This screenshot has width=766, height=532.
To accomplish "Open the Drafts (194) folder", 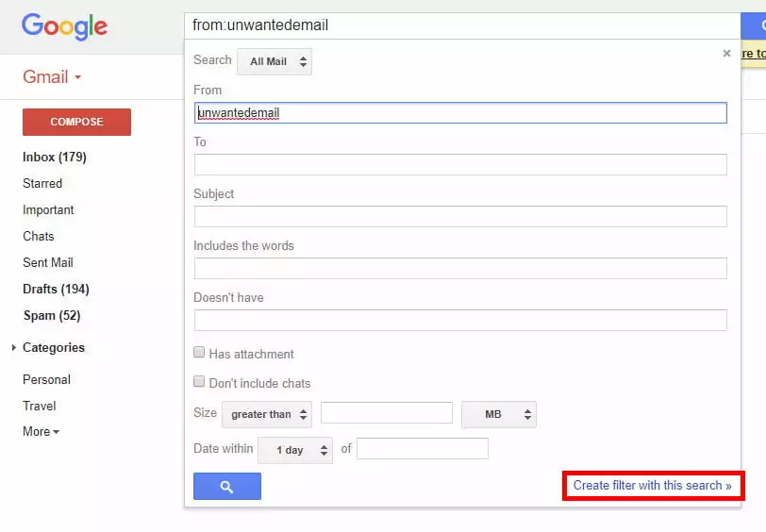I will (56, 290).
